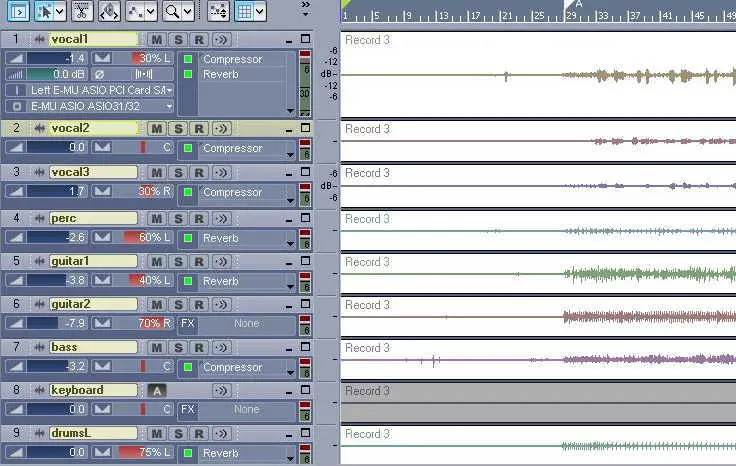
Task: Open the Reverb effect on guitar1
Action: pos(221,281)
